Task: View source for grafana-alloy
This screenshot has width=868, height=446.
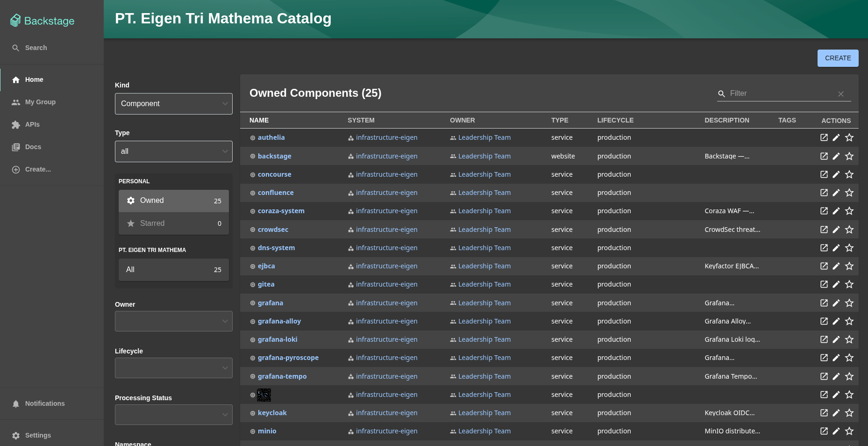Action: [824, 321]
